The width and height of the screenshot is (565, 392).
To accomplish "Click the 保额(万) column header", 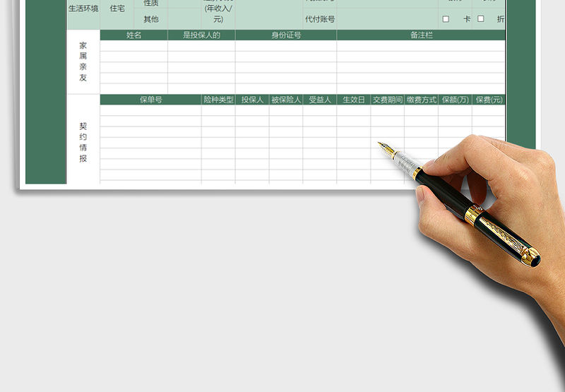I will pyautogui.click(x=455, y=100).
